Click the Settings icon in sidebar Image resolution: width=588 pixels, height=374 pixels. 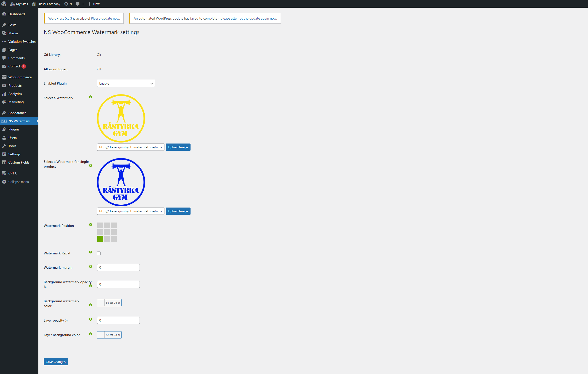click(x=4, y=154)
